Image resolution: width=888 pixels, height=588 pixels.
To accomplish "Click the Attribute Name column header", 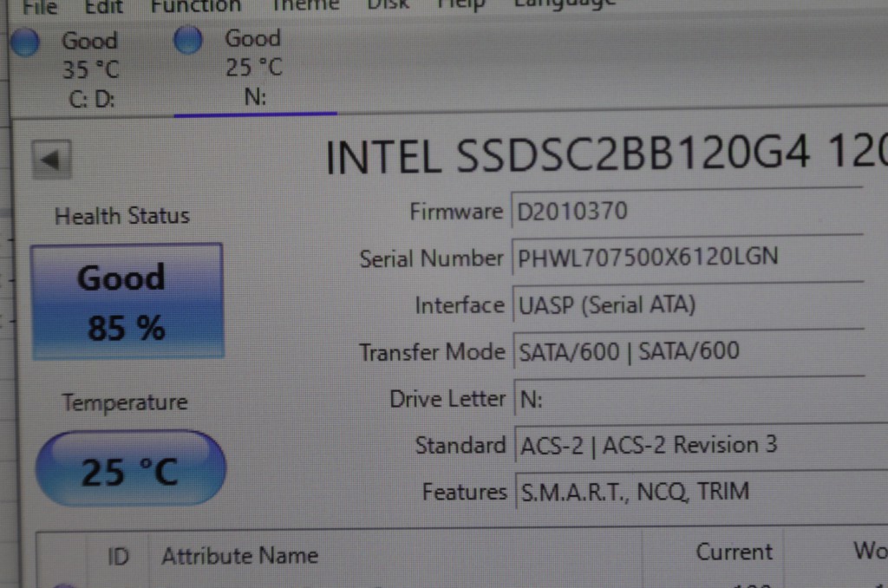I will pyautogui.click(x=239, y=556).
